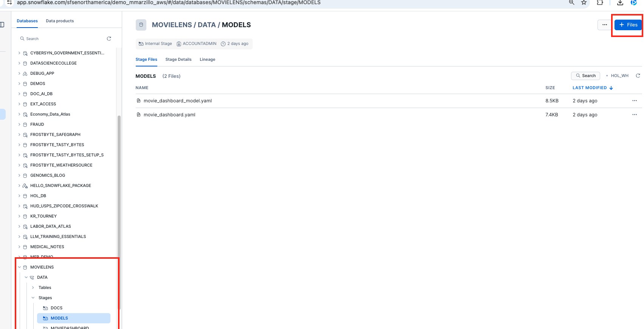
Task: Switch to the Databases tab
Action: pyautogui.click(x=27, y=21)
